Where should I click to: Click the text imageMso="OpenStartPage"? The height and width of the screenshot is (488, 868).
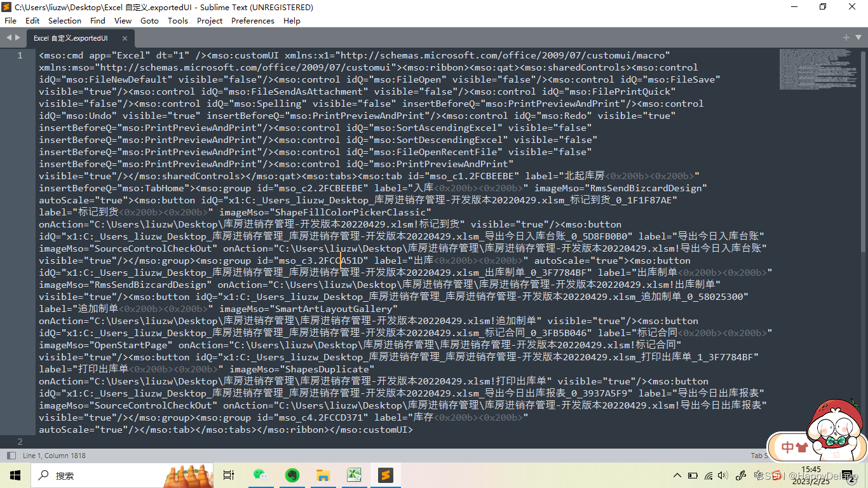(105, 345)
